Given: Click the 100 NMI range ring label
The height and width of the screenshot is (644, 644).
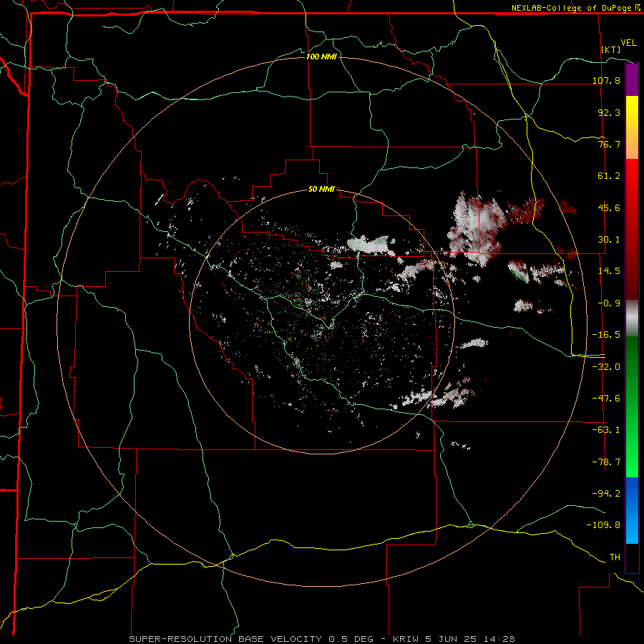Looking at the screenshot, I should [321, 57].
